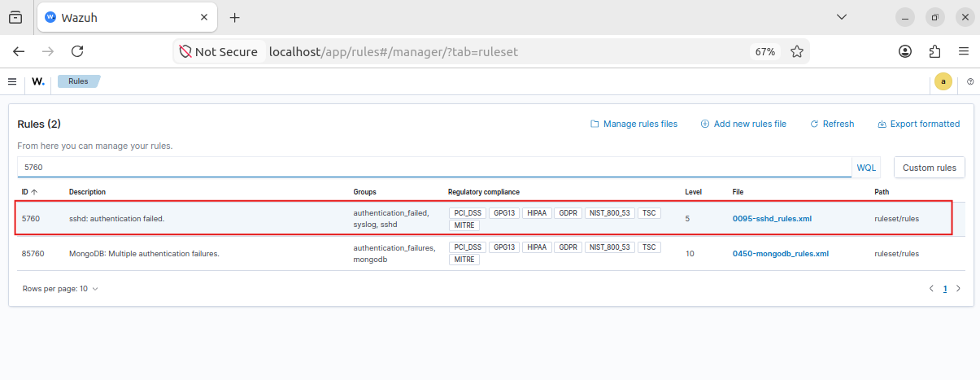980x380 pixels.
Task: Click the GPG13 badge in rule 5760 row
Action: tap(504, 213)
